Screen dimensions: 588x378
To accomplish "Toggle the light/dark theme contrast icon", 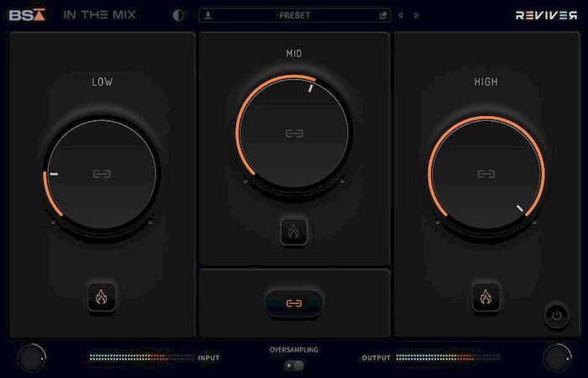I will coord(178,15).
